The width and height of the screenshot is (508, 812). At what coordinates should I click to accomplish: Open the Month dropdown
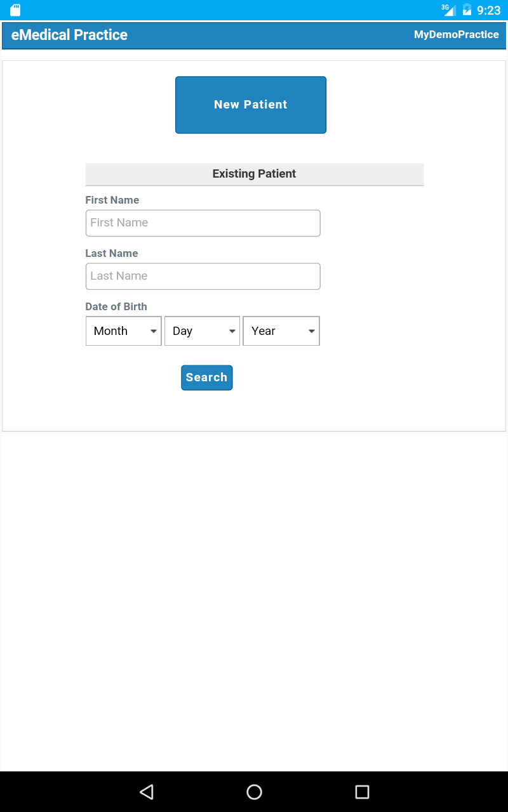(123, 331)
